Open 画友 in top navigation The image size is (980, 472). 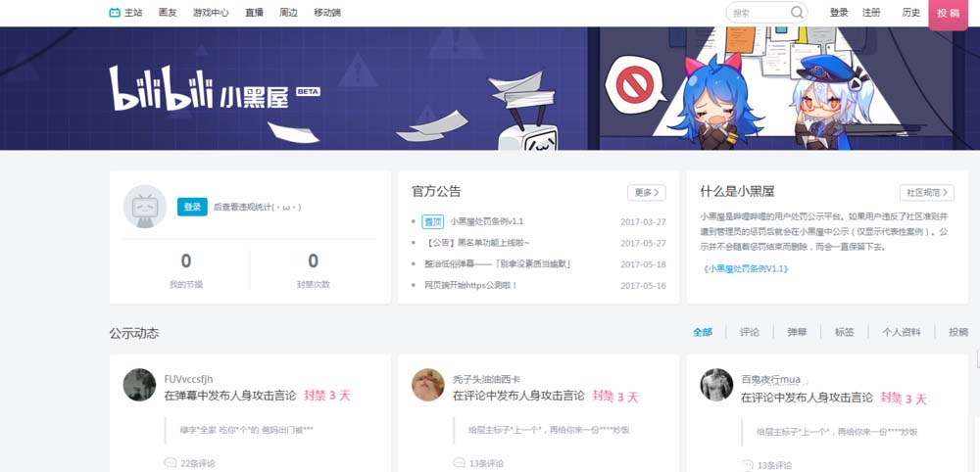(x=168, y=13)
